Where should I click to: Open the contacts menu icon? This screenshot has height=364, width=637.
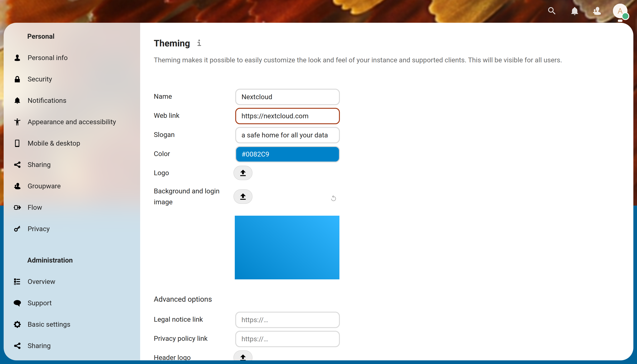coord(597,11)
